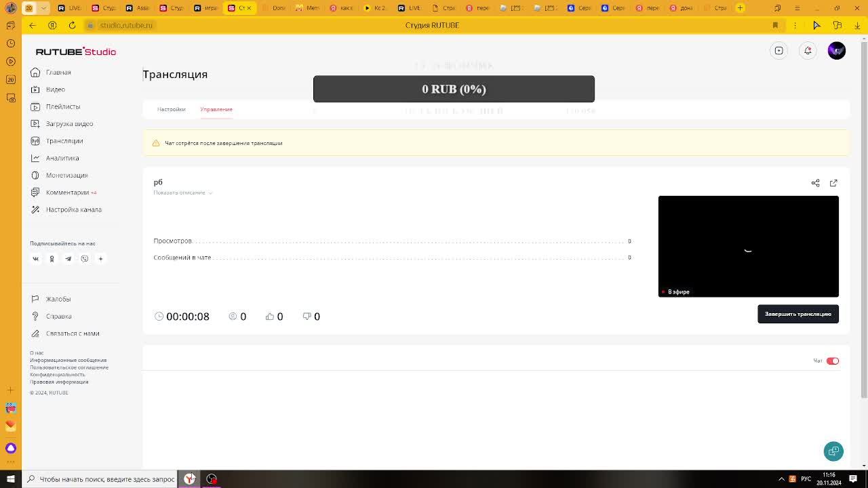This screenshot has width=868, height=488.
Task: Click Завершить трансляцию button
Action: 797,314
